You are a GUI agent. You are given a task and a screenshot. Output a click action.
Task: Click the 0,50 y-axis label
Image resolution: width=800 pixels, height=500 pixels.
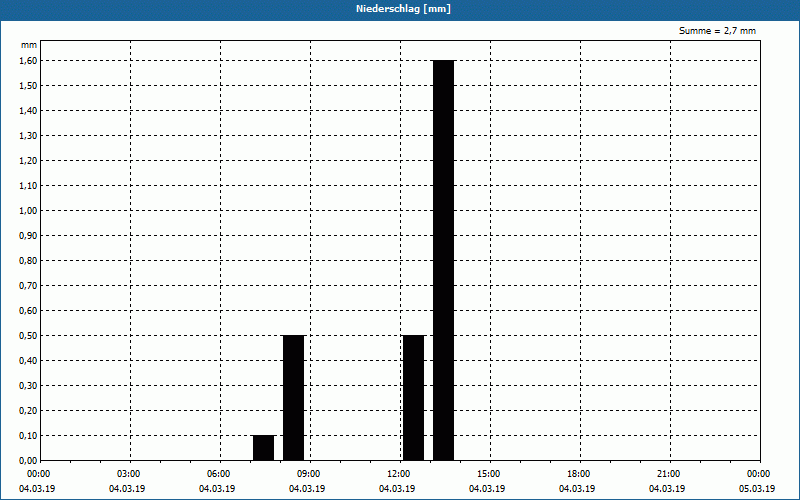click(28, 335)
